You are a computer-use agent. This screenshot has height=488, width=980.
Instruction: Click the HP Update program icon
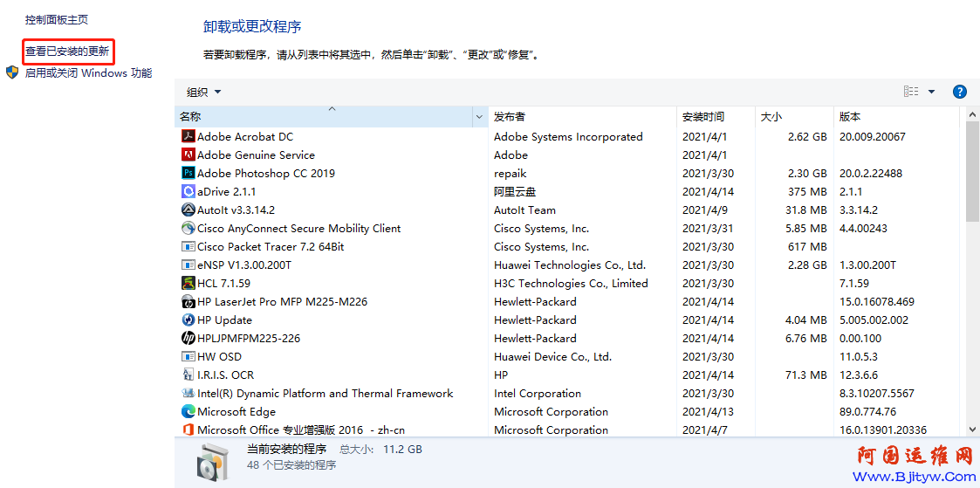[188, 320]
